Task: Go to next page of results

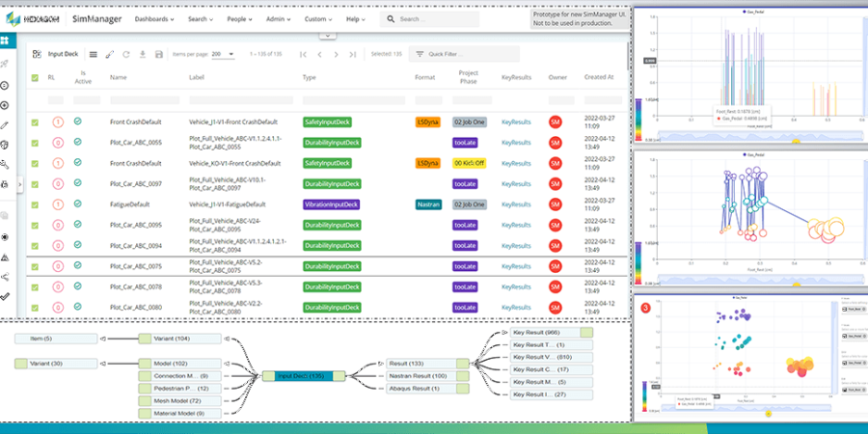Action: [336, 54]
